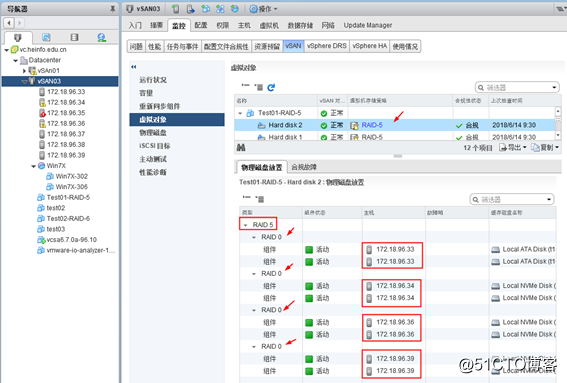
Task: Click the RAID-5 storage policy icon in the Hard disk 2 row
Action: click(x=354, y=125)
